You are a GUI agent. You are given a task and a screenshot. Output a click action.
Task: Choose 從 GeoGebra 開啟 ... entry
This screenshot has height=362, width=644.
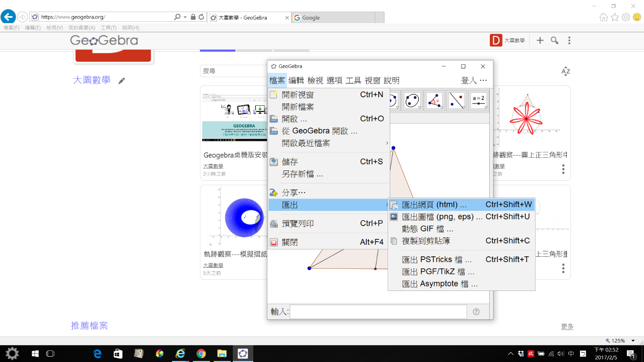point(328,131)
